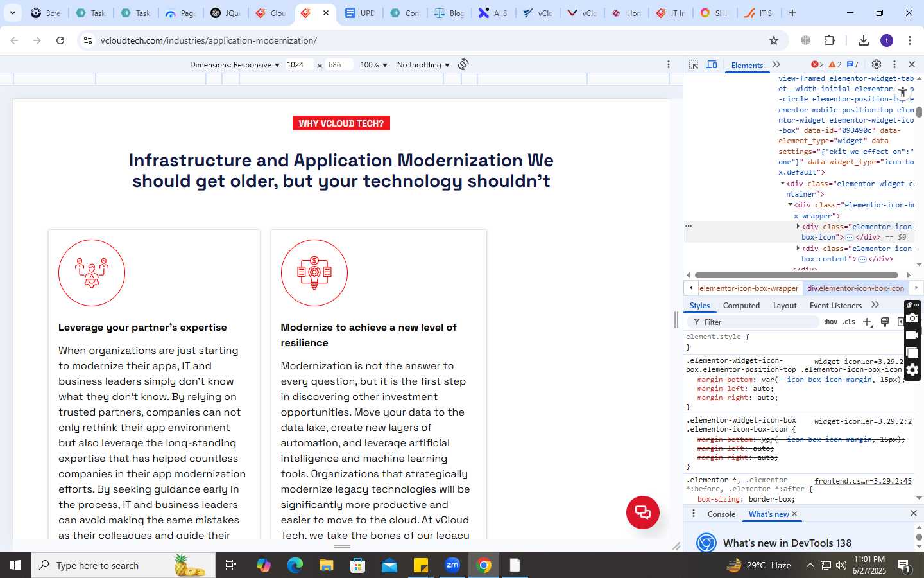This screenshot has height=578, width=924.
Task: Open the Layout tab
Action: [785, 306]
